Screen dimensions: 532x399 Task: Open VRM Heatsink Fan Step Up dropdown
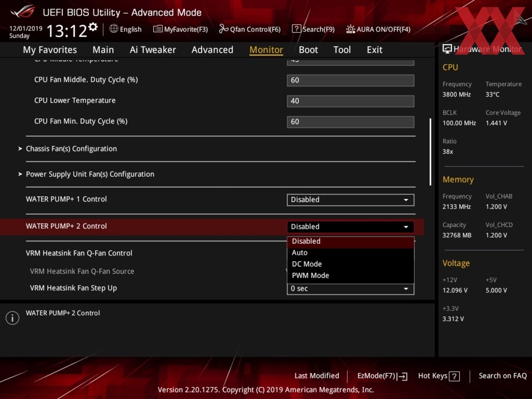tap(350, 289)
